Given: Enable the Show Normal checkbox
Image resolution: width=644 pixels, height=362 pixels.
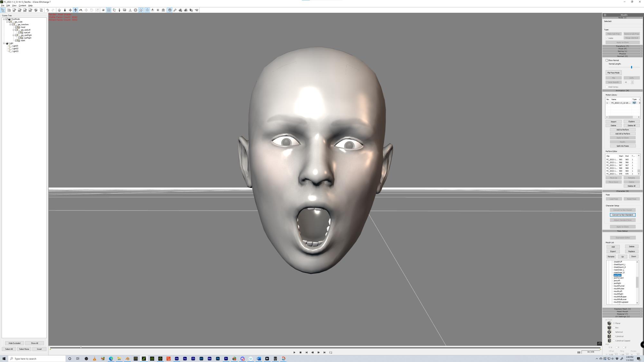Looking at the screenshot, I should coord(607,60).
